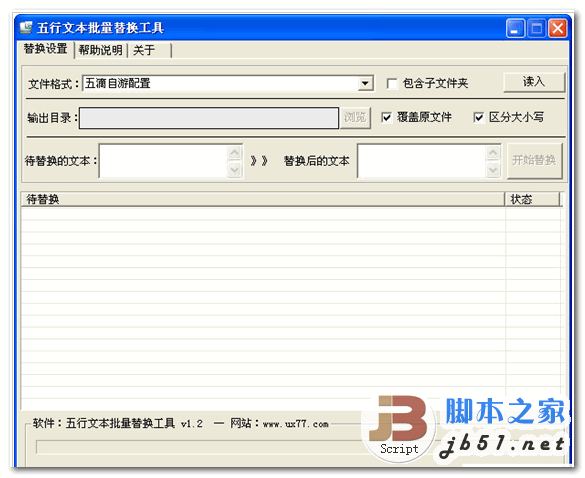Click up arrow in 待替换的文本 scrollbar
This screenshot has width=585, height=478.
tap(235, 153)
